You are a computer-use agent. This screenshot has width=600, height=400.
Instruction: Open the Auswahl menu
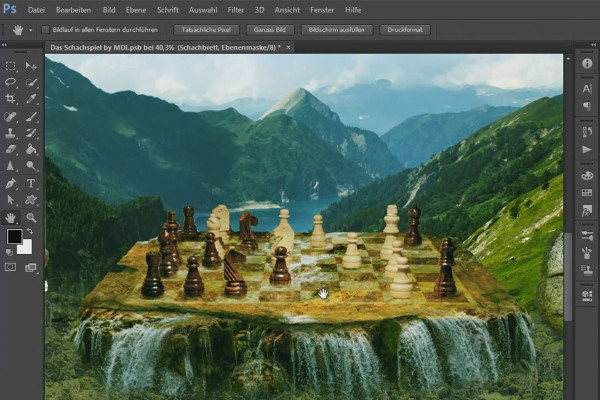click(x=203, y=10)
